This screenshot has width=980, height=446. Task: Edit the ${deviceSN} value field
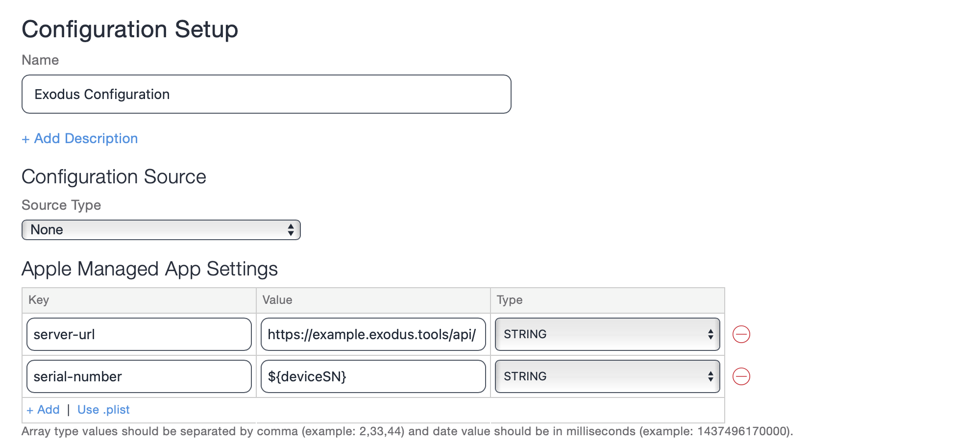tap(373, 376)
